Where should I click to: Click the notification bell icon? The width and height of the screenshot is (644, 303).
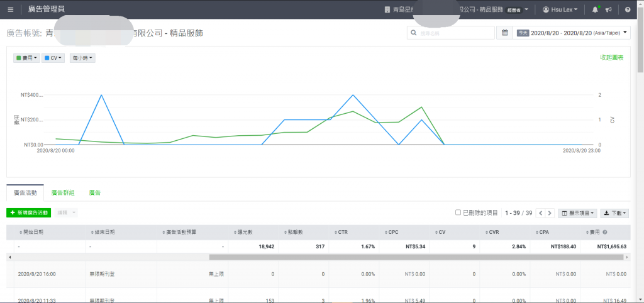[595, 9]
